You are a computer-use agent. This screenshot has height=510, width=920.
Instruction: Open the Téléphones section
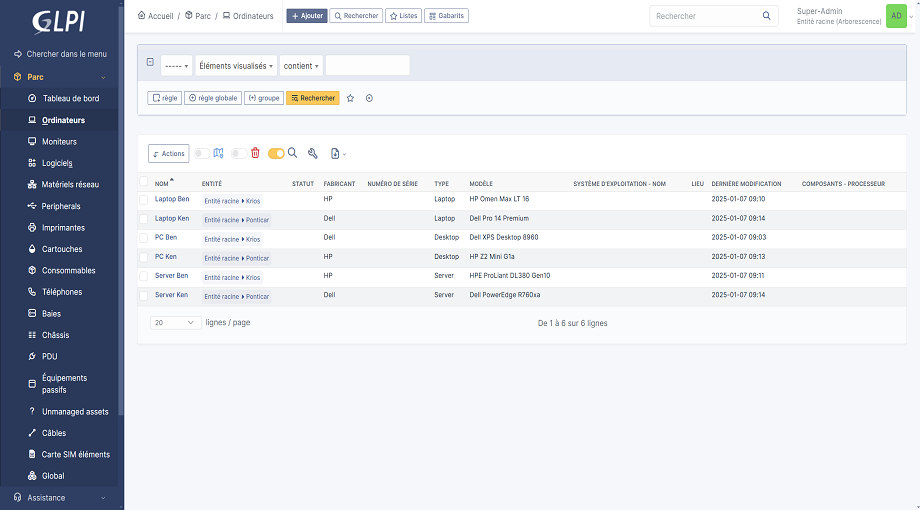(62, 292)
